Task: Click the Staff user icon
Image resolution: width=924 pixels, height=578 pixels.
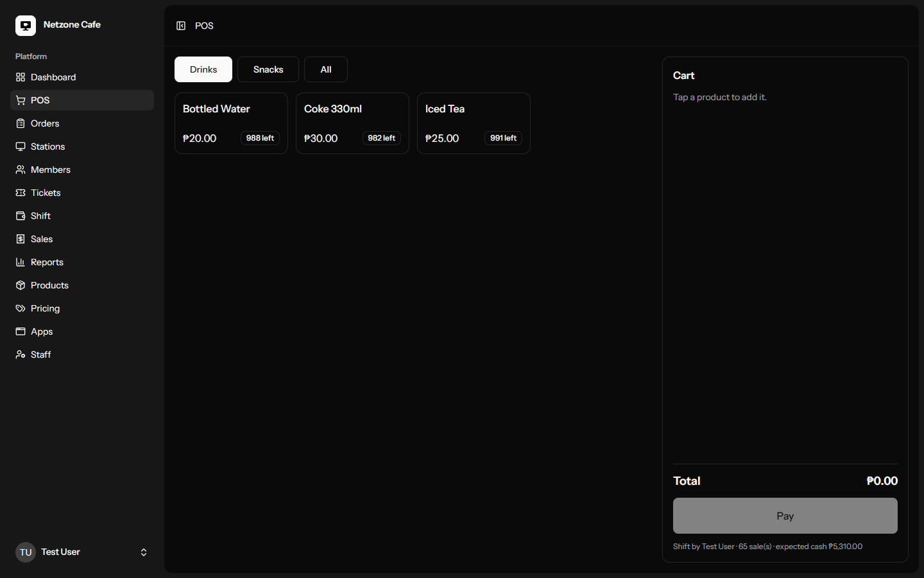Action: 21,355
